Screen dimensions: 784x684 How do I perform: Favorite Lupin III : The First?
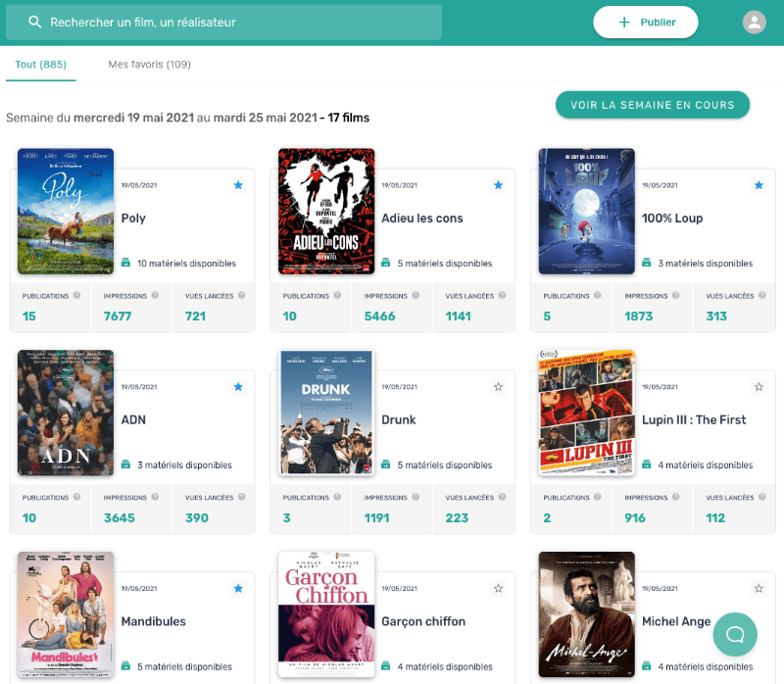point(759,386)
